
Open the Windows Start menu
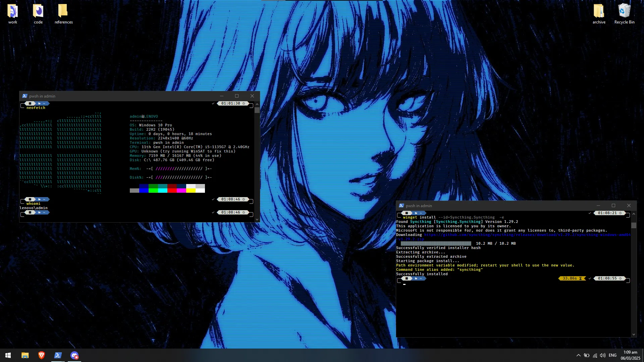click(x=8, y=355)
